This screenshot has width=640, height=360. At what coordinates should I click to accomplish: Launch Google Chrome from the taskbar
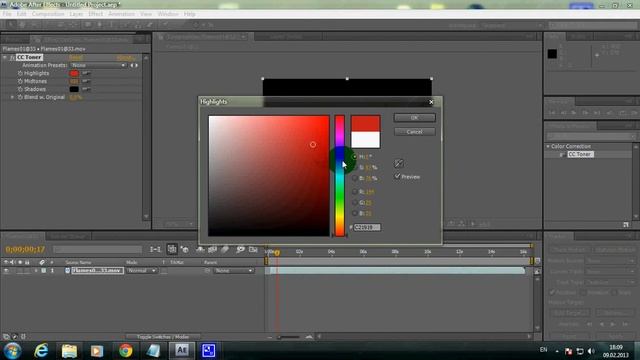[x=125, y=351]
